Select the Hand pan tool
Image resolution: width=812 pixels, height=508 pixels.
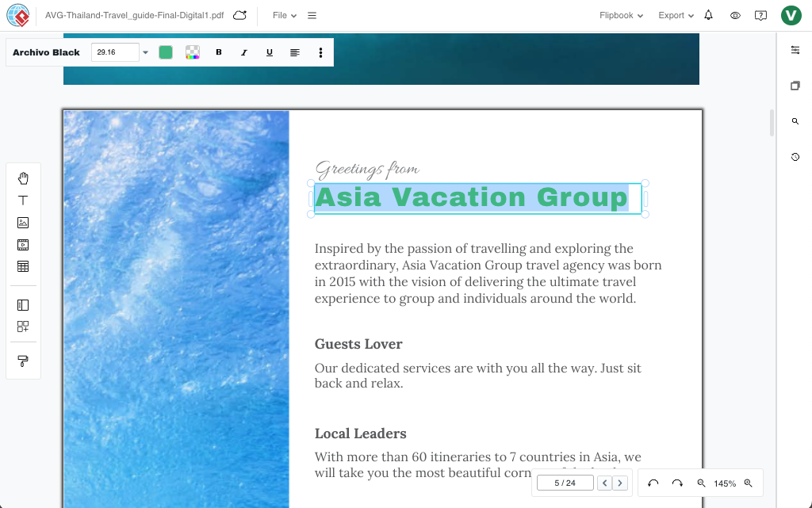click(23, 178)
